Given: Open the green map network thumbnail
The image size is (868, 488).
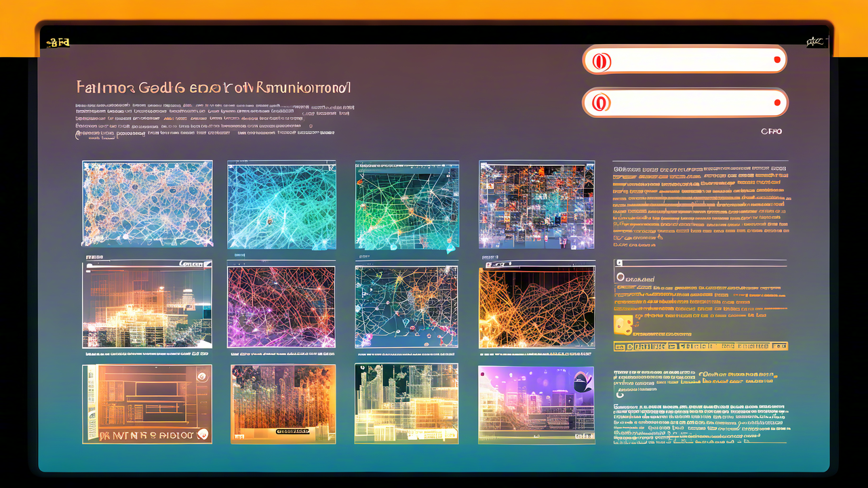Looking at the screenshot, I should 407,205.
